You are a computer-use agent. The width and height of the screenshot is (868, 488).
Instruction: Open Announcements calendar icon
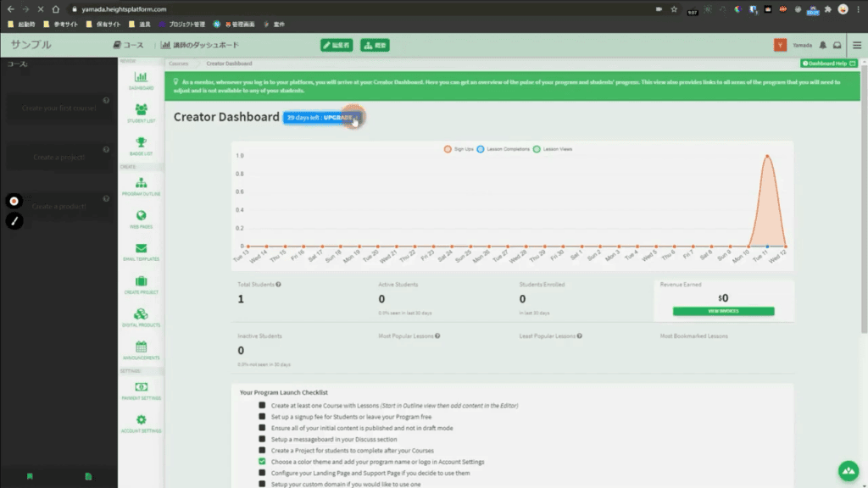point(141,350)
